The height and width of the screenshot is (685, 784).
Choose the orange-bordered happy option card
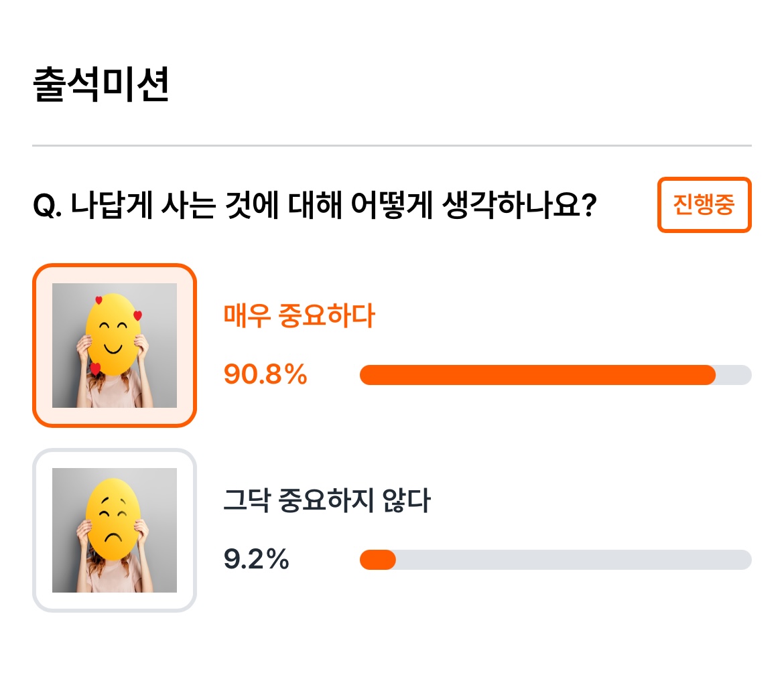point(115,346)
